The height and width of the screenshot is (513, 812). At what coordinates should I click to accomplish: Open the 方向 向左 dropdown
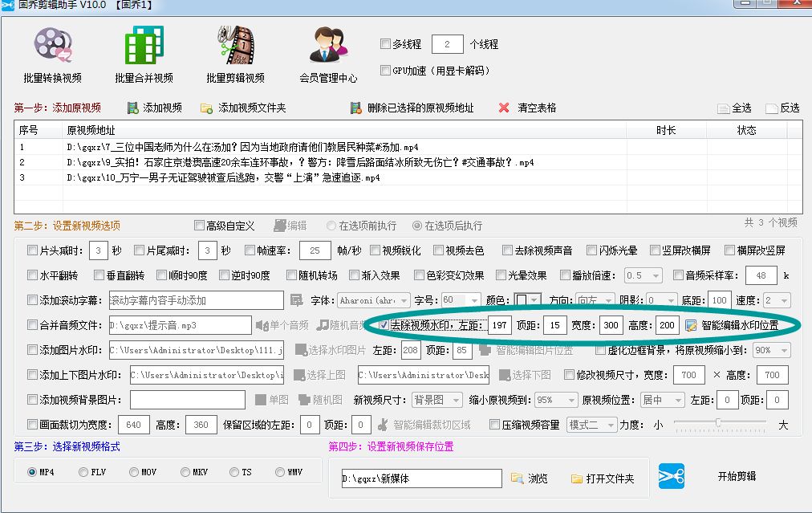coord(595,300)
